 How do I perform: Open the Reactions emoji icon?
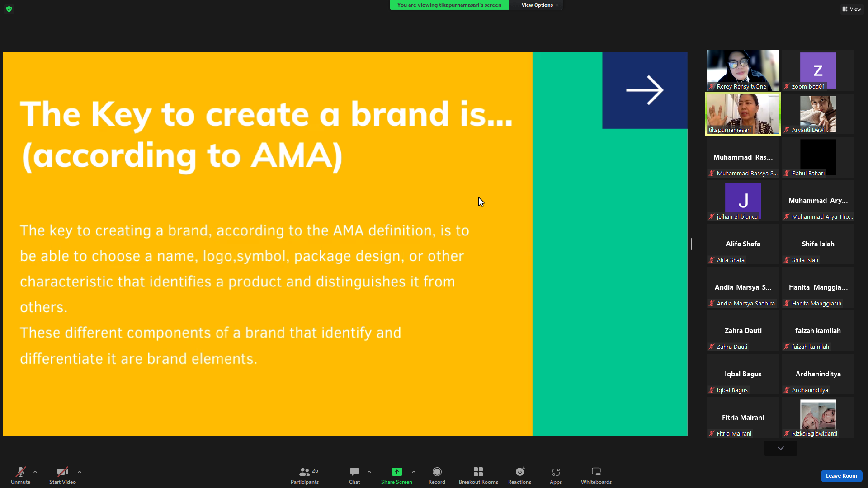point(520,472)
